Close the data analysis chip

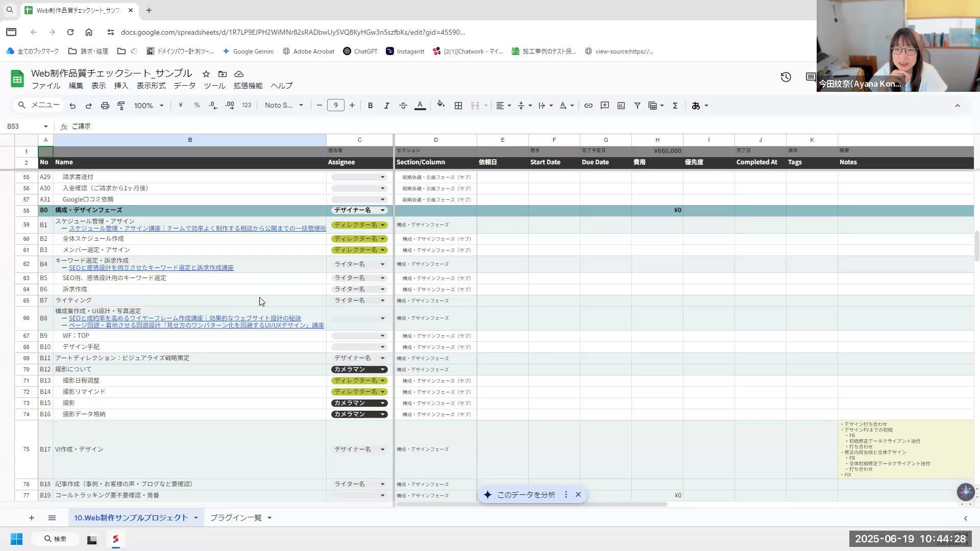click(x=578, y=495)
